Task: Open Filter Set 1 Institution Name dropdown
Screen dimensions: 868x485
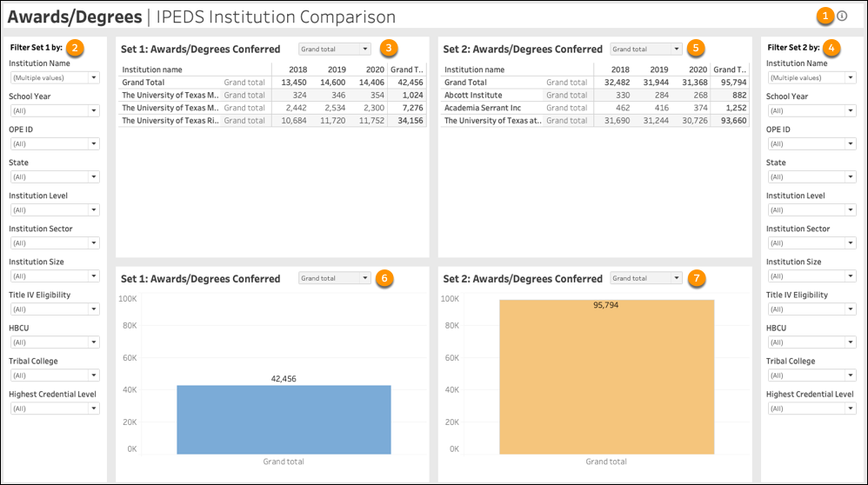Action: point(55,77)
